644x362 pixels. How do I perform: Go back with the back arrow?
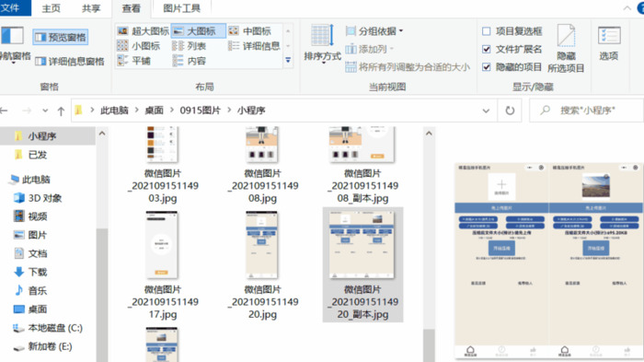pos(4,111)
